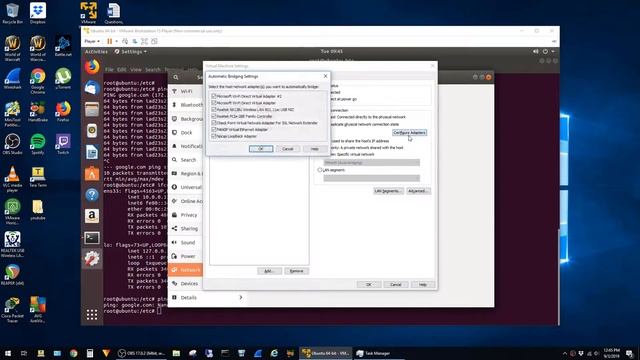
Task: Open Edit menu in Ubuntu terminal
Action: [x=122, y=69]
